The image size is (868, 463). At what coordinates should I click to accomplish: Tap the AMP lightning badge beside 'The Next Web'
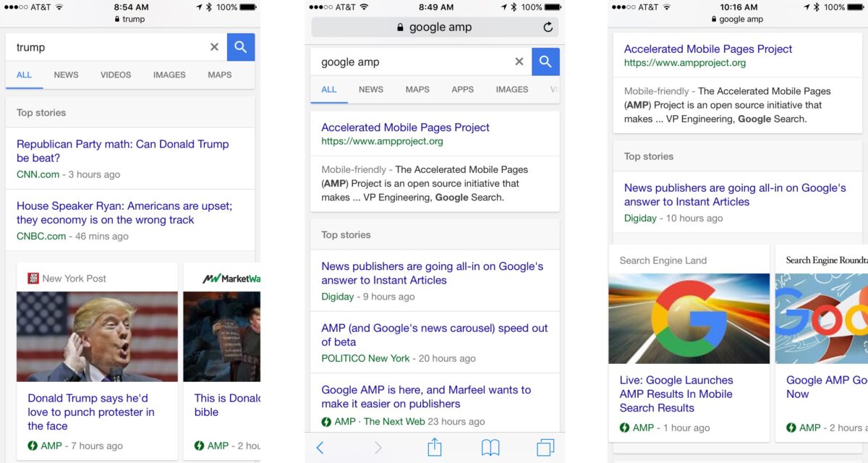[x=326, y=422]
